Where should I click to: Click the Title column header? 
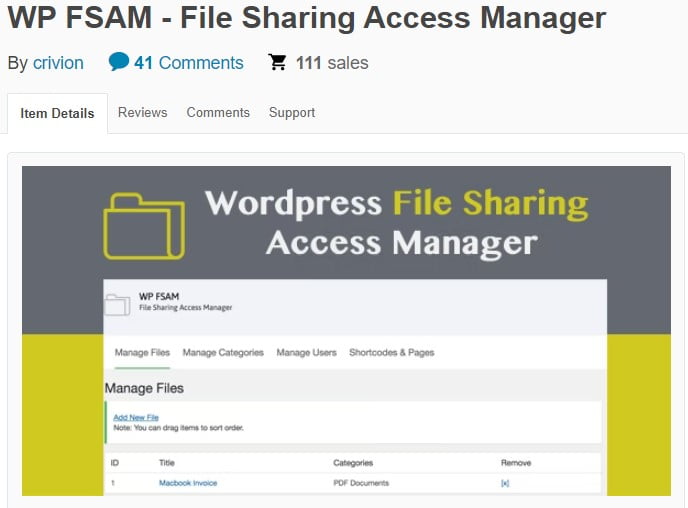pyautogui.click(x=167, y=463)
